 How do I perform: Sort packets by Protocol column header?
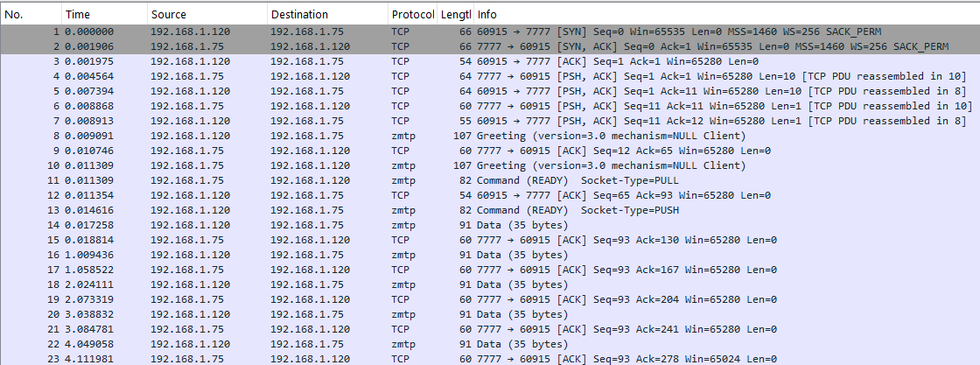coord(412,15)
